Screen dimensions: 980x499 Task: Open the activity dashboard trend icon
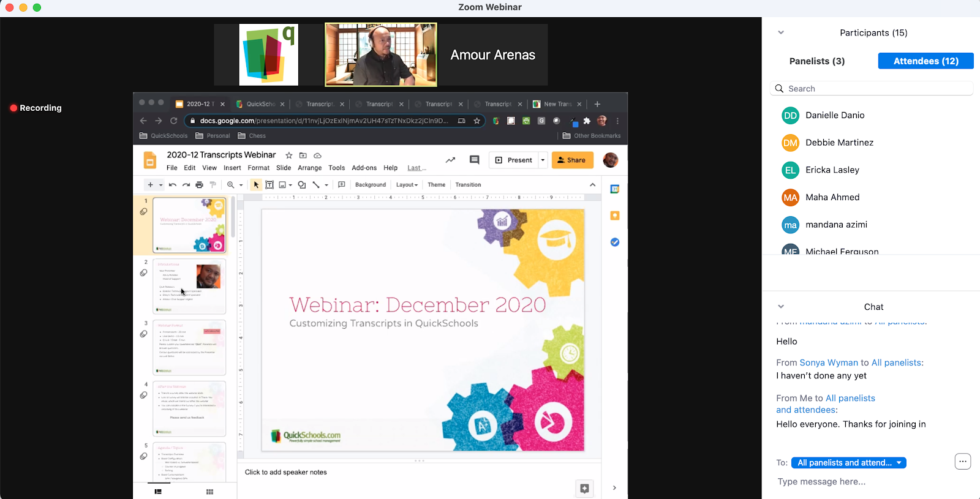[x=450, y=160]
